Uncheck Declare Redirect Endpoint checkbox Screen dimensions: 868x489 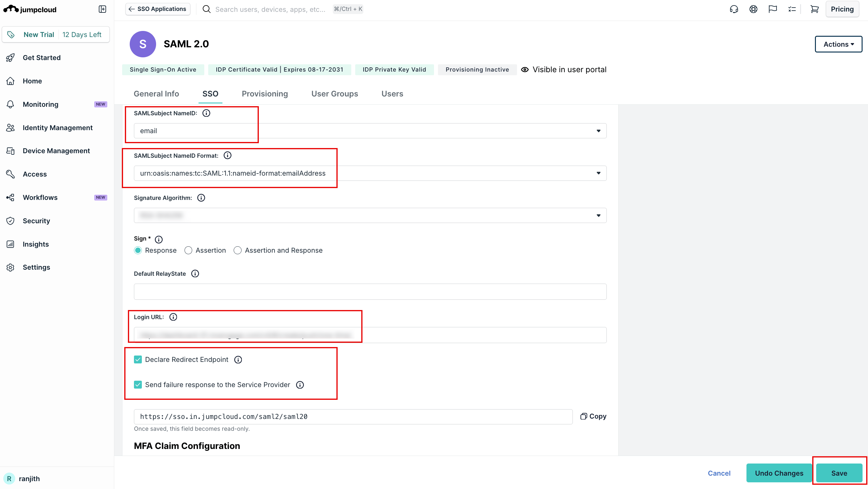(x=138, y=359)
